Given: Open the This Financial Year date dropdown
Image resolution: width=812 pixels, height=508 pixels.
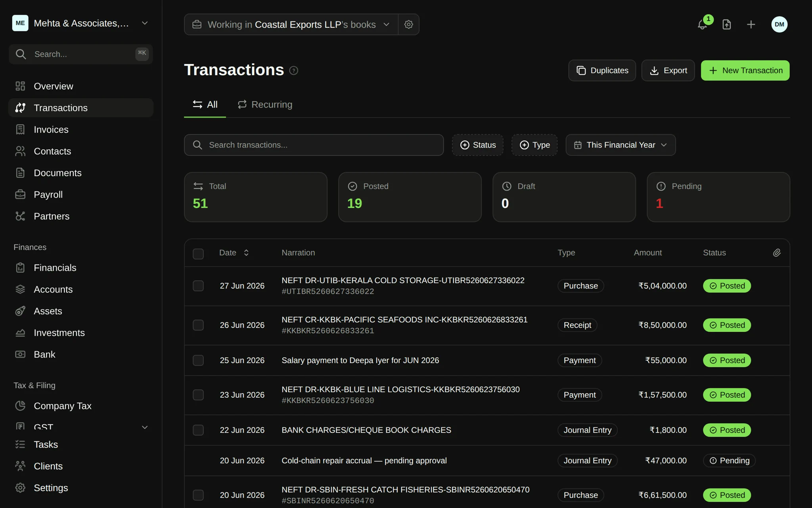Looking at the screenshot, I should click(x=620, y=145).
